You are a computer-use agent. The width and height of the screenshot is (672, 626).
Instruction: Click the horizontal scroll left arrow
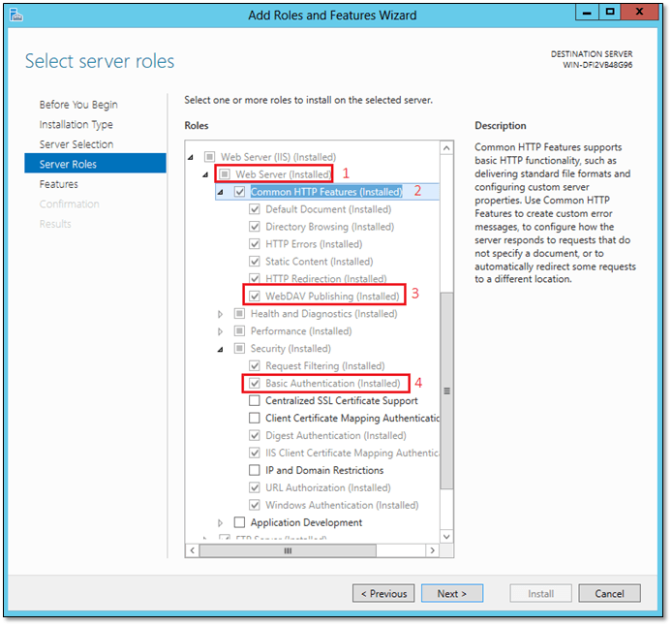pos(193,550)
